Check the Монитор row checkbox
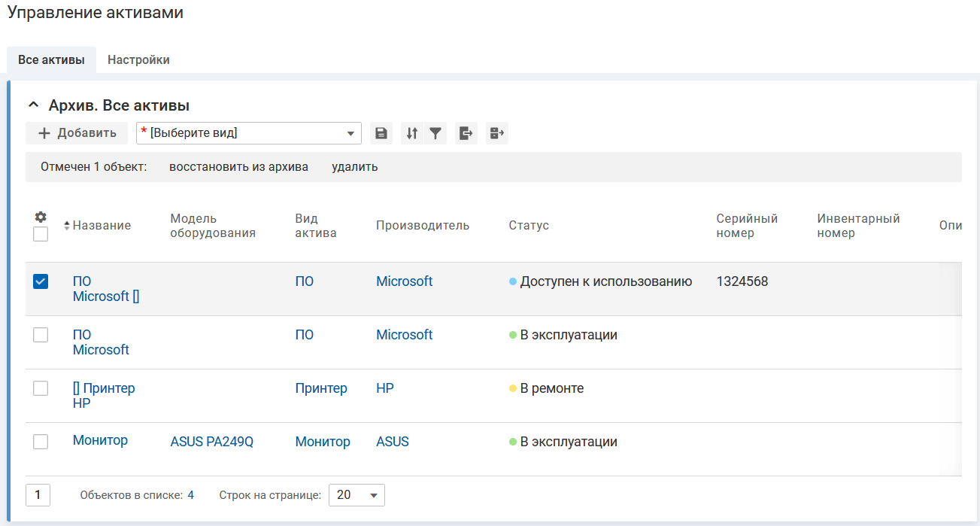This screenshot has height=526, width=980. (41, 442)
